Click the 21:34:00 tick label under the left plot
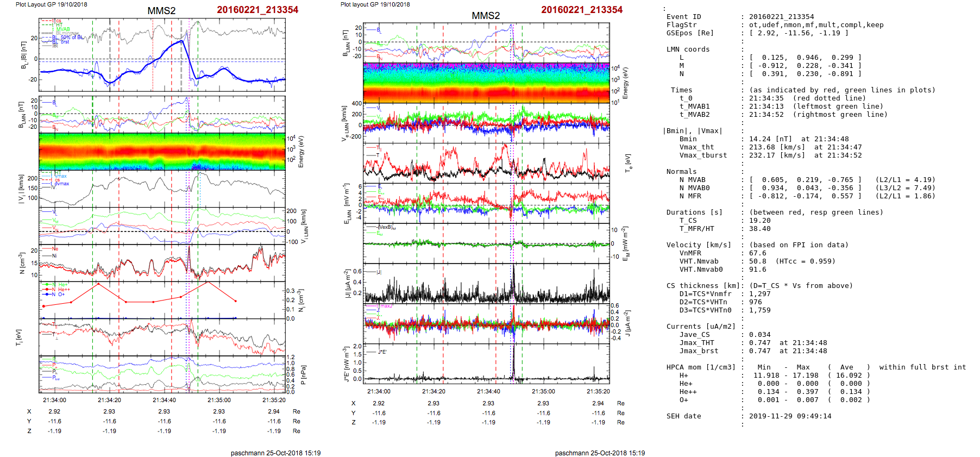The width and height of the screenshot is (980, 457). click(x=54, y=400)
